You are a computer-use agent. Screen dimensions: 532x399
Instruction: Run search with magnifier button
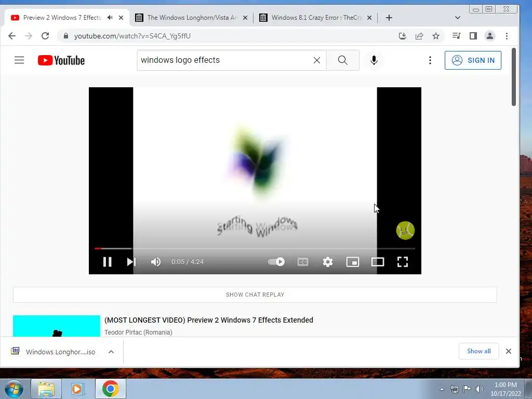pos(343,60)
